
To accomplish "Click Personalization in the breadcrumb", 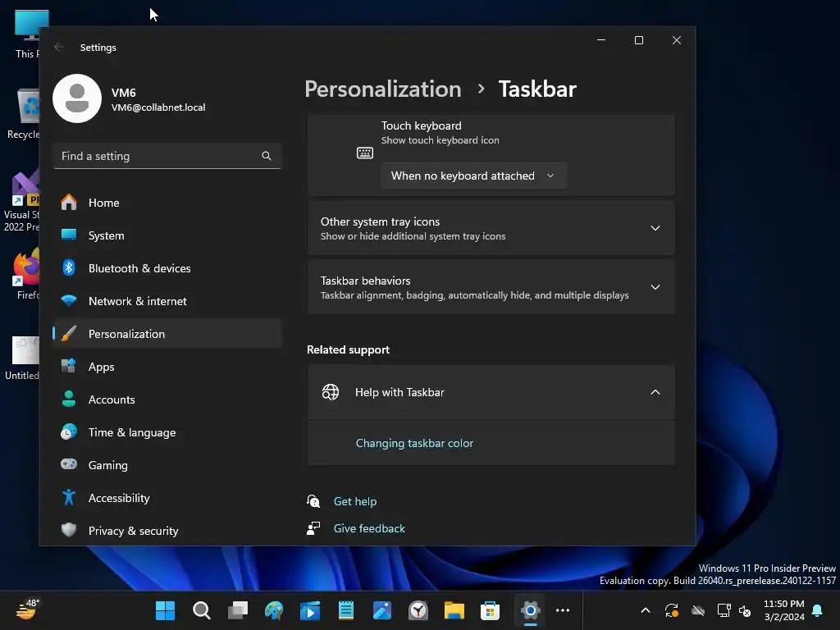I will click(x=383, y=89).
